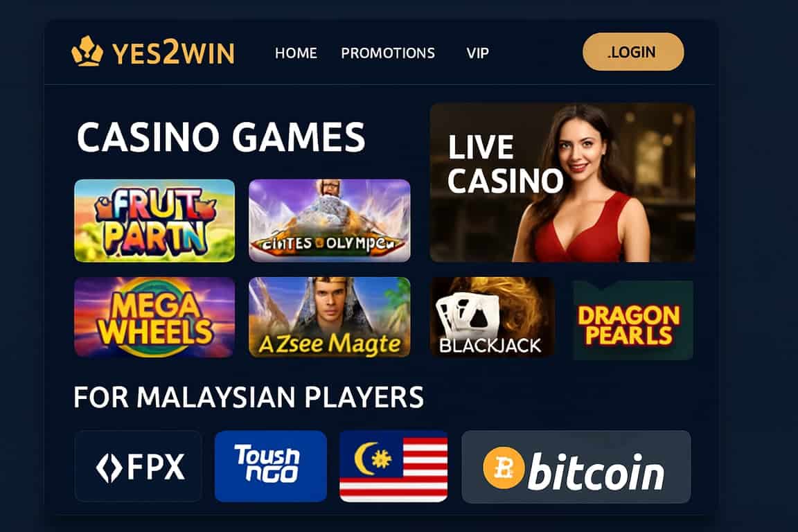
Task: Click the For Malaysian Players heading
Action: pos(249,397)
